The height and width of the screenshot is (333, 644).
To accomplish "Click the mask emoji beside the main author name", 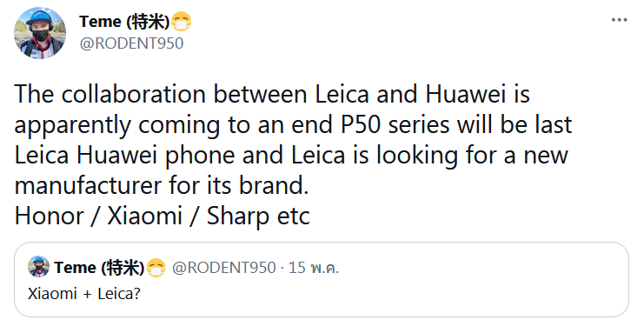I will click(x=181, y=22).
